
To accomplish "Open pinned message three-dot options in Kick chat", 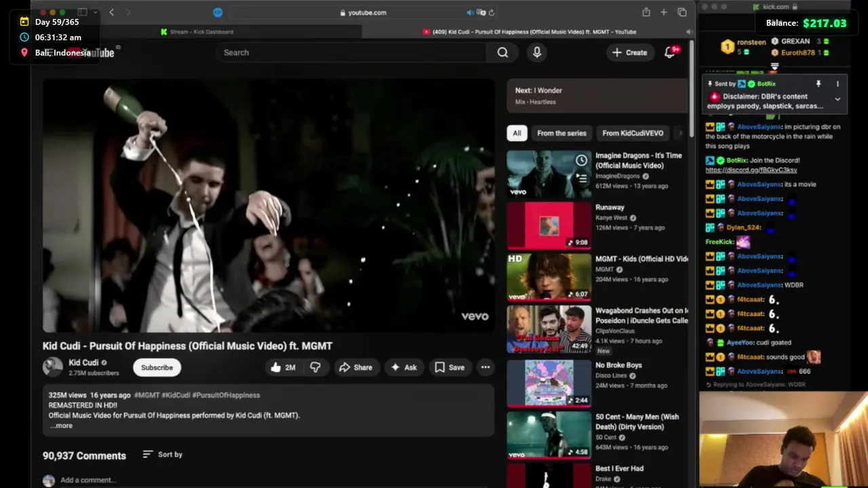I will coord(837,84).
